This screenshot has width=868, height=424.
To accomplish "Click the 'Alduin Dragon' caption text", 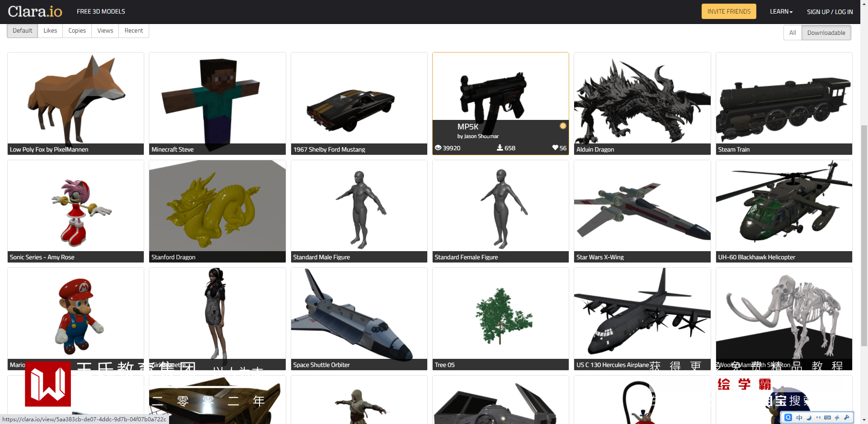I will click(x=595, y=149).
